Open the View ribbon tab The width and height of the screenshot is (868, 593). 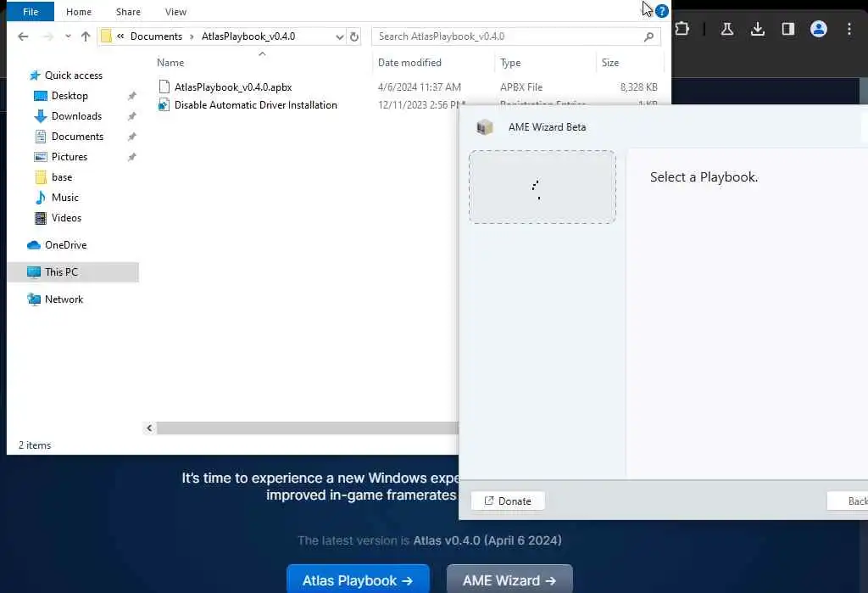(x=175, y=12)
